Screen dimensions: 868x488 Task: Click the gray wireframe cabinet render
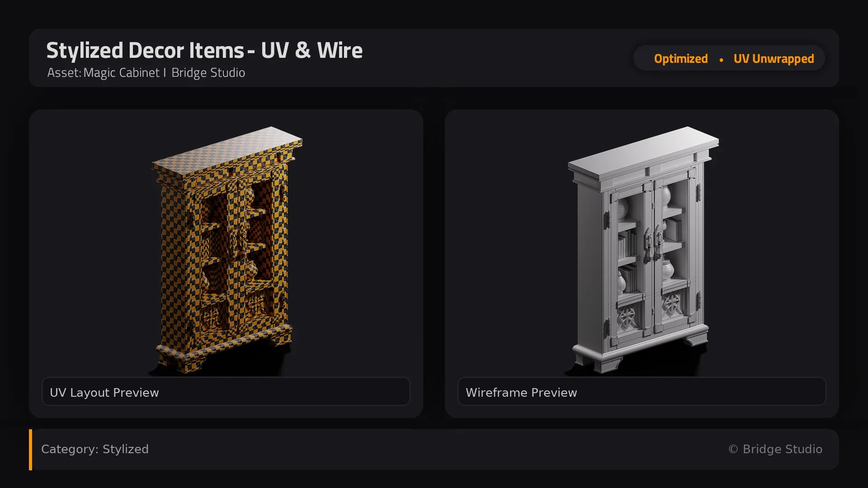643,250
